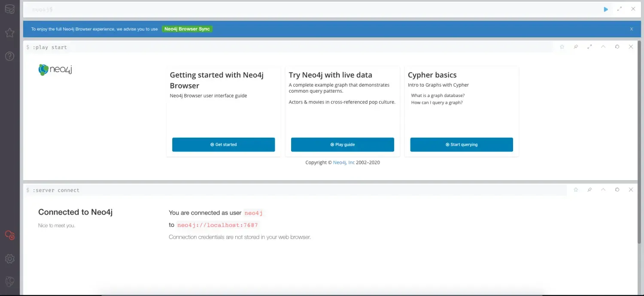644x296 pixels.
Task: Open the Favorites sidebar panel
Action: click(9, 33)
